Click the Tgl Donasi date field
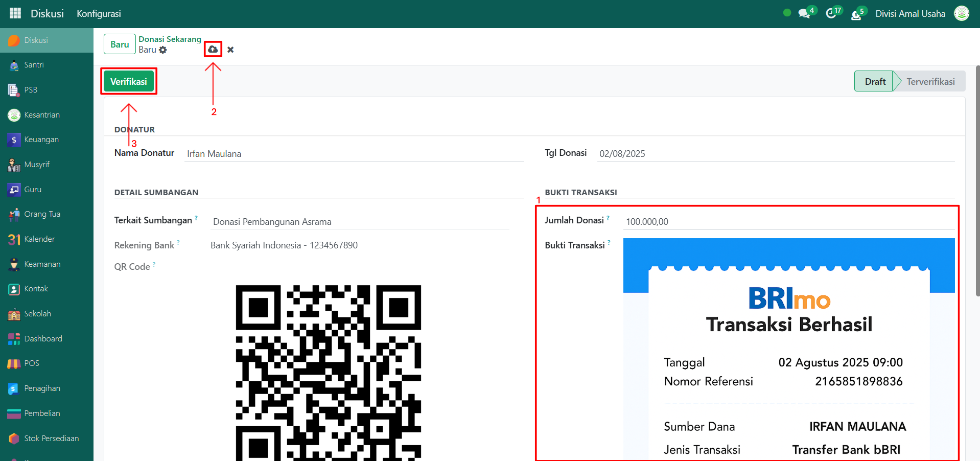The width and height of the screenshot is (980, 461). click(775, 154)
